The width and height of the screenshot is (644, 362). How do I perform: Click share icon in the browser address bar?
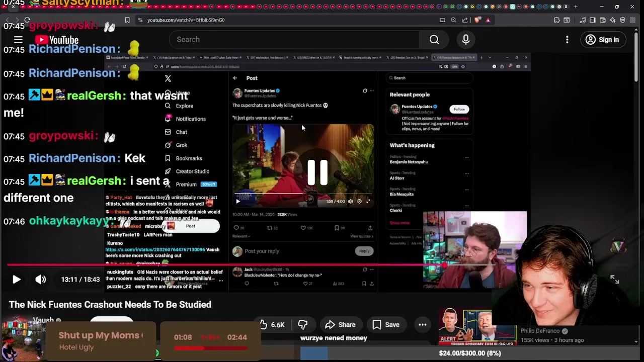coord(464,20)
